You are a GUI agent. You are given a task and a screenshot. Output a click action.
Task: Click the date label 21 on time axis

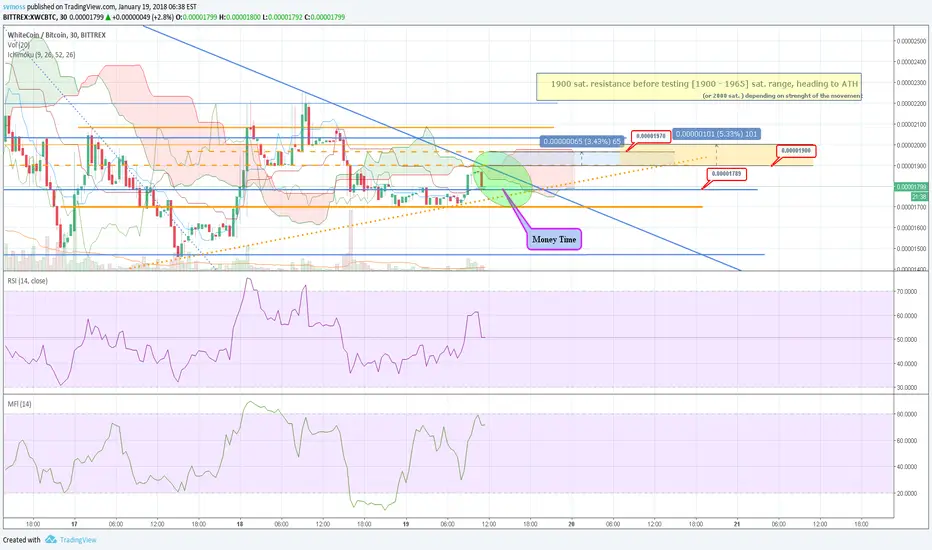tap(737, 524)
